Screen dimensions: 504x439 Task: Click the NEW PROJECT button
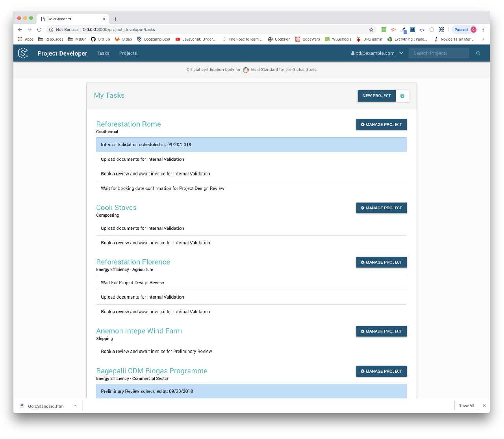coord(376,96)
